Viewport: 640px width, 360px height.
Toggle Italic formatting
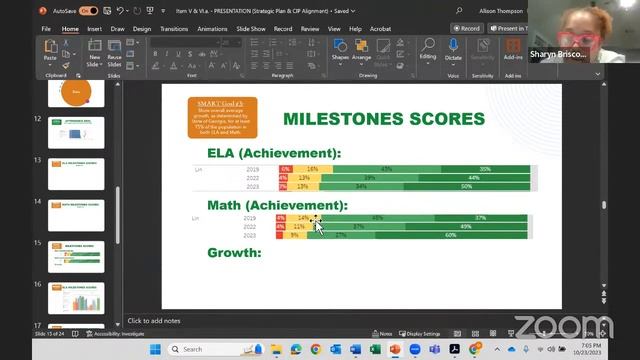click(167, 54)
